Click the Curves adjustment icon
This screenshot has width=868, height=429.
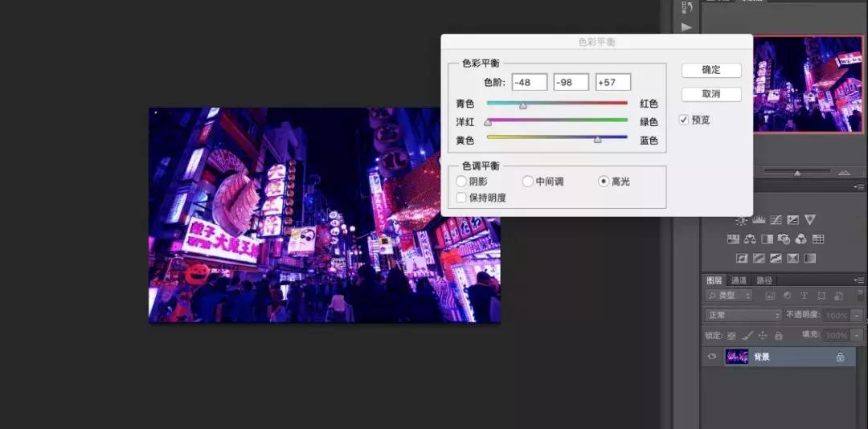776,219
